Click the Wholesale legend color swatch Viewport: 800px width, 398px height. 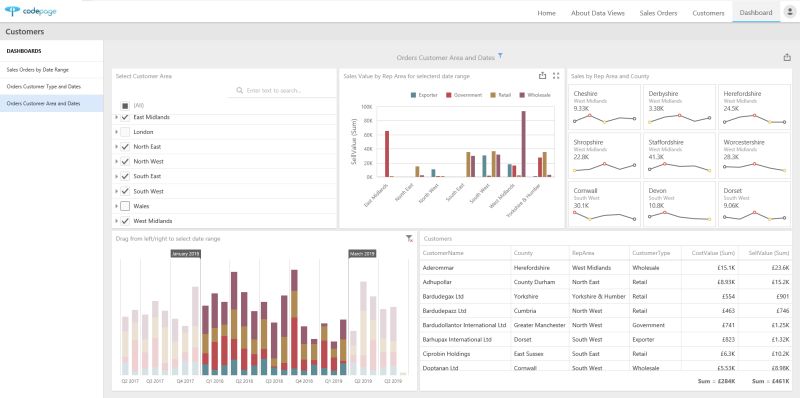522,95
